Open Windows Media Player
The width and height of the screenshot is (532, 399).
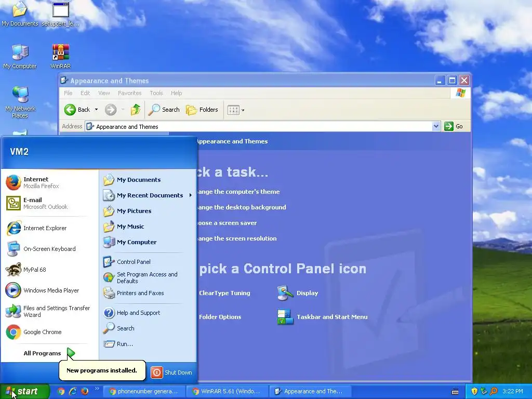coord(49,290)
